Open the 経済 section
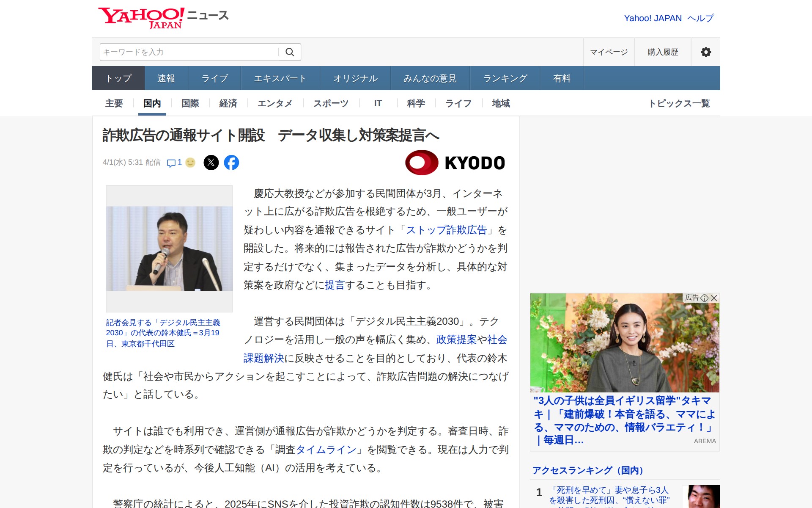The image size is (812, 508). (x=228, y=103)
